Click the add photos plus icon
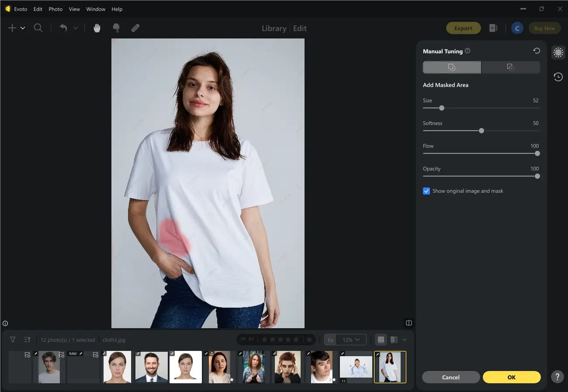Screen dimensions: 568x392 [x=12, y=28]
